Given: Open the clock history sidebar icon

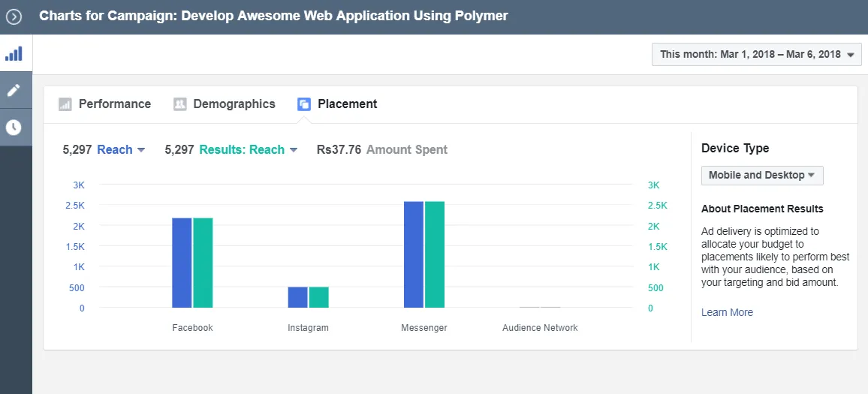Looking at the screenshot, I should (x=14, y=128).
